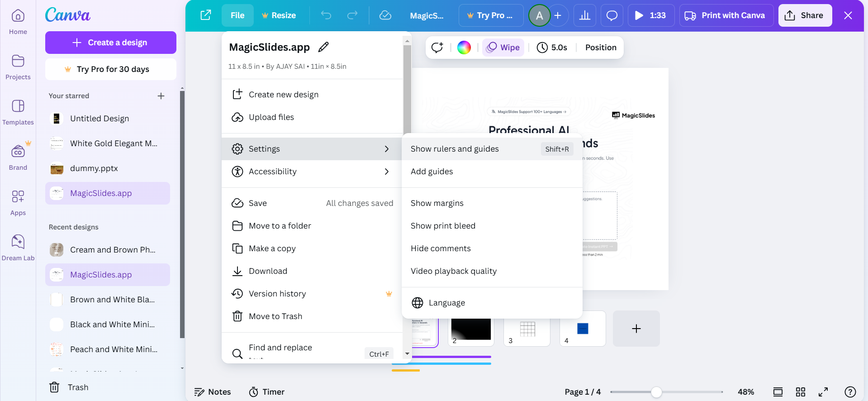
Task: Toggle the page thumbnails view icon
Action: pos(778,391)
